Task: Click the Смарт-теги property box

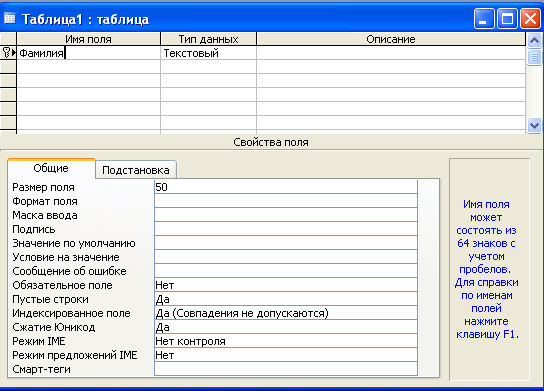Action: pos(286,369)
